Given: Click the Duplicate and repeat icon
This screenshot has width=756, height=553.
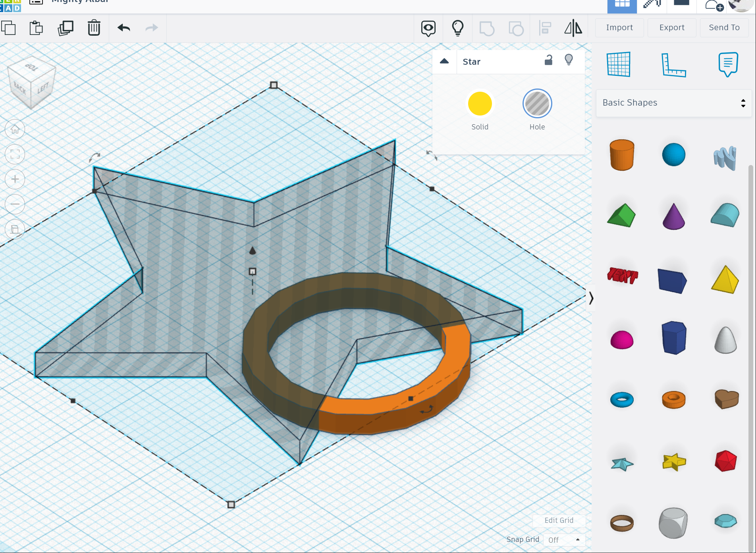Looking at the screenshot, I should coord(65,28).
